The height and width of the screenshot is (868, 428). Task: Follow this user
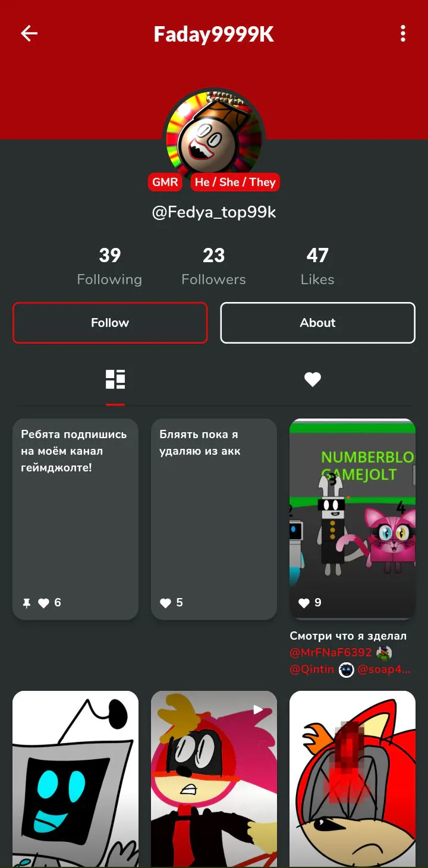click(110, 323)
